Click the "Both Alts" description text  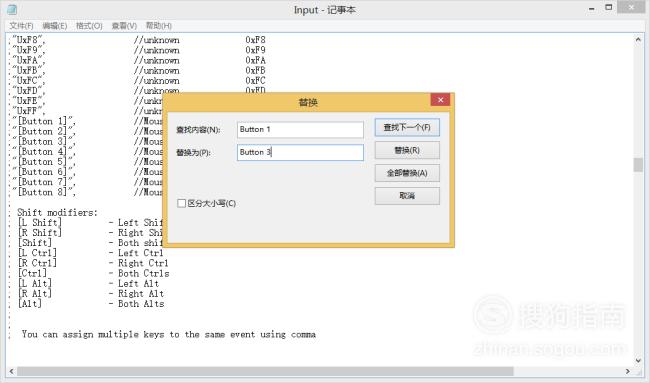point(141,304)
